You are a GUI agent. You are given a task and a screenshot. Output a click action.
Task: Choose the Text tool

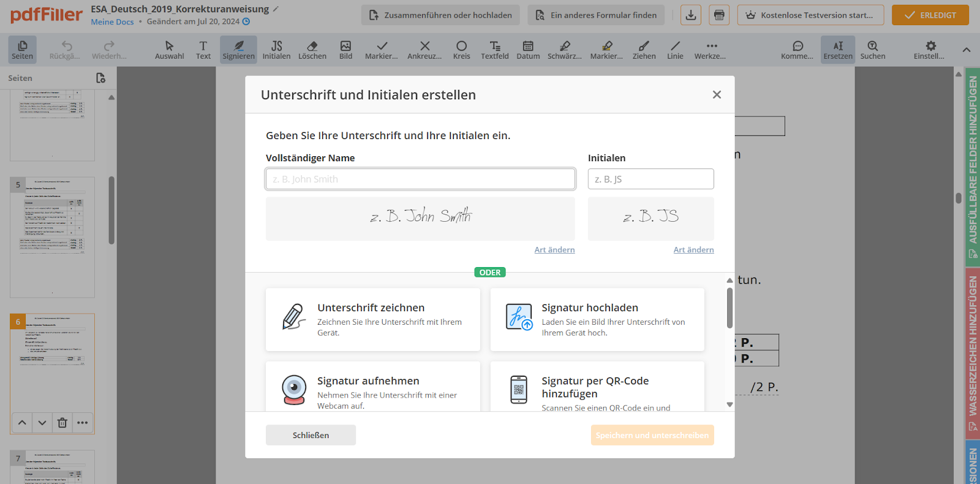tap(203, 50)
